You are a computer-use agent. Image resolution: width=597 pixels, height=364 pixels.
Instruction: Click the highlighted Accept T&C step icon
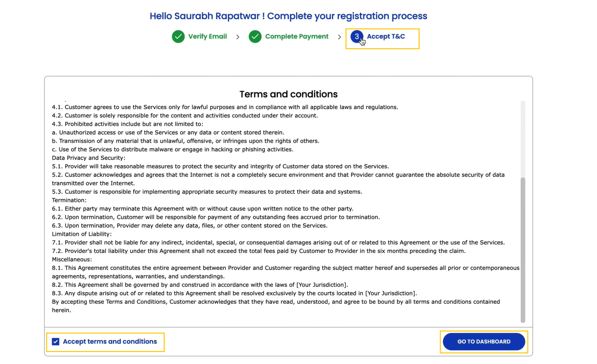click(x=356, y=37)
